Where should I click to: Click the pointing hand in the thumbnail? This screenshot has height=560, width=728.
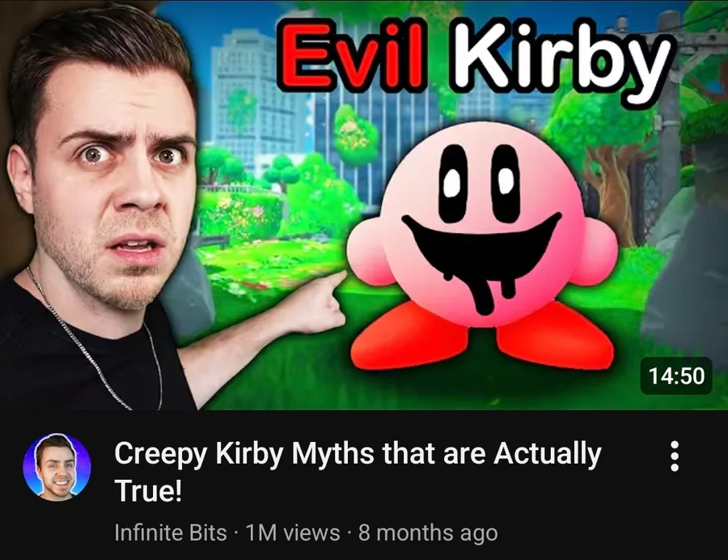coord(318,303)
